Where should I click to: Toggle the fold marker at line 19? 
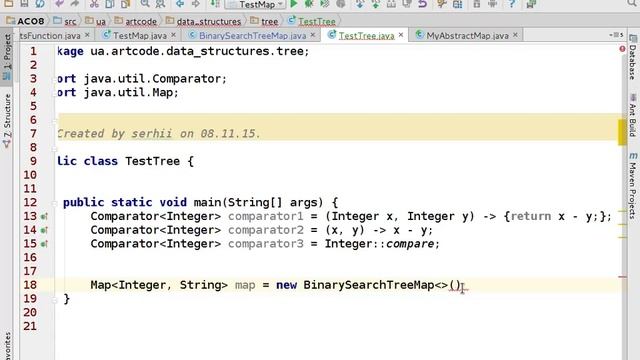coord(54,300)
